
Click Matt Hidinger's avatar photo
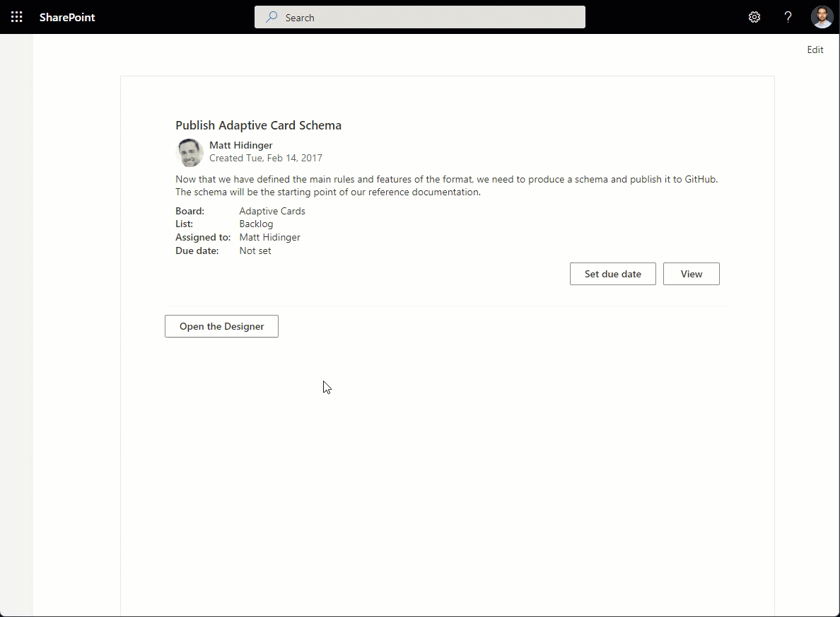[189, 152]
